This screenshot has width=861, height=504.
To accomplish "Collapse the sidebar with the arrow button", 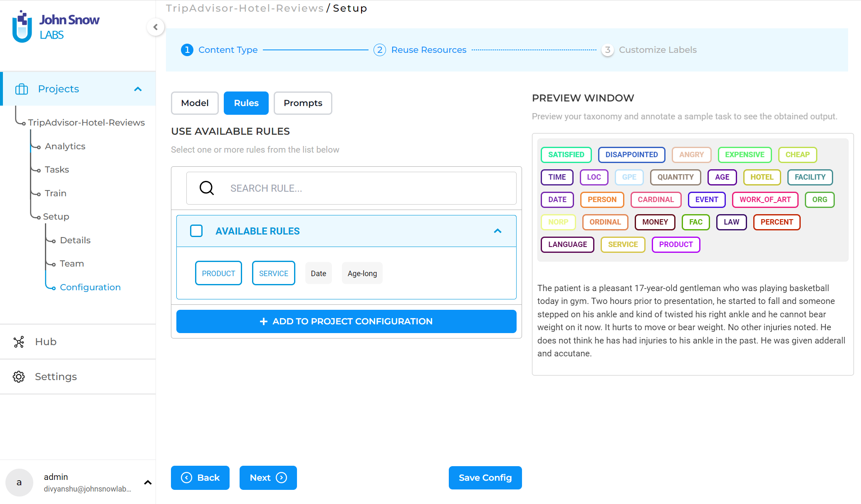I will point(156,27).
